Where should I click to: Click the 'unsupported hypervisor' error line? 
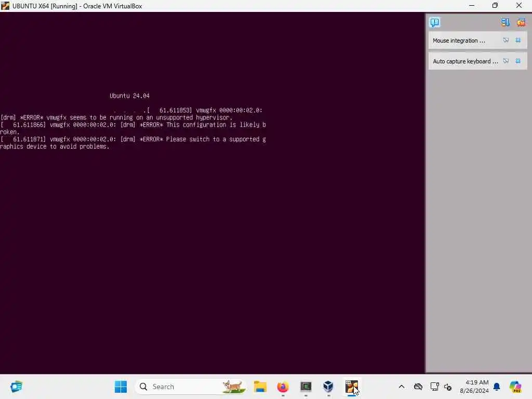(x=116, y=117)
